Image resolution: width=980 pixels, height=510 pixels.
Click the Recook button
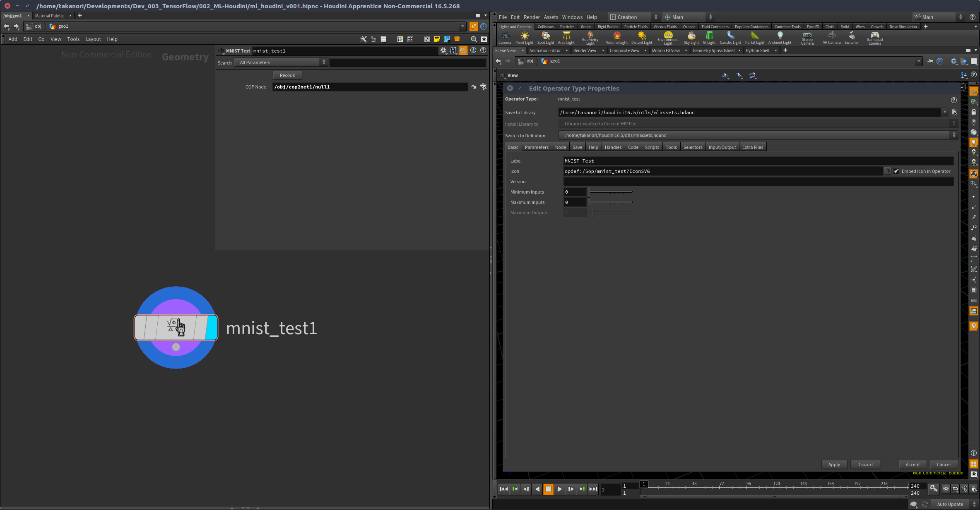click(287, 75)
